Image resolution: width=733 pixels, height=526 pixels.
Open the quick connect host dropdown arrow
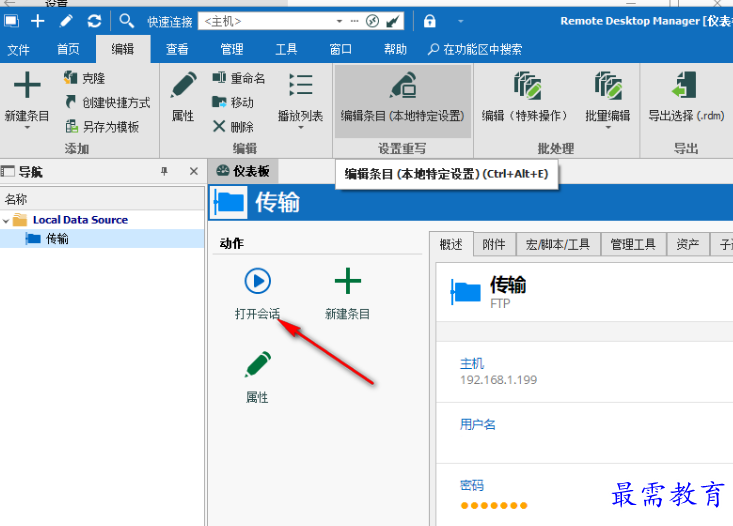point(339,22)
